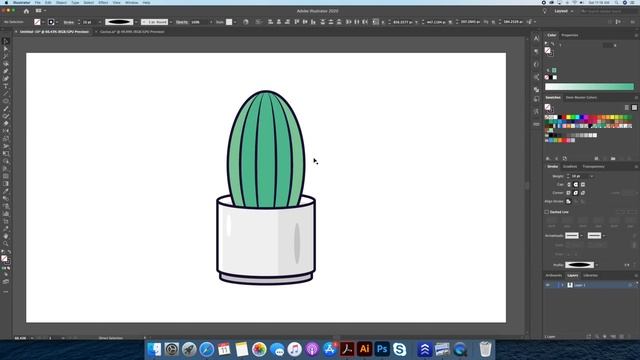Image resolution: width=640 pixels, height=360 pixels.
Task: Click the Weight value field in Stroke panel
Action: [579, 176]
